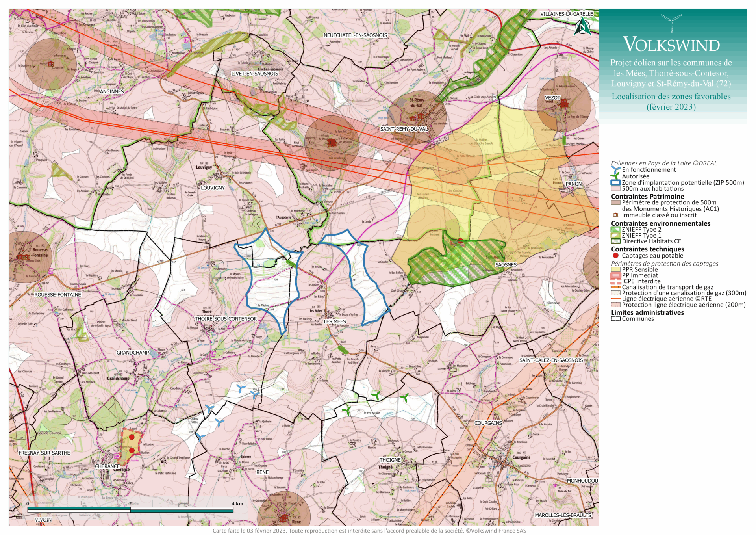
Task: Click the SAINT-REMY-DU-VAL map label
Action: [x=404, y=128]
